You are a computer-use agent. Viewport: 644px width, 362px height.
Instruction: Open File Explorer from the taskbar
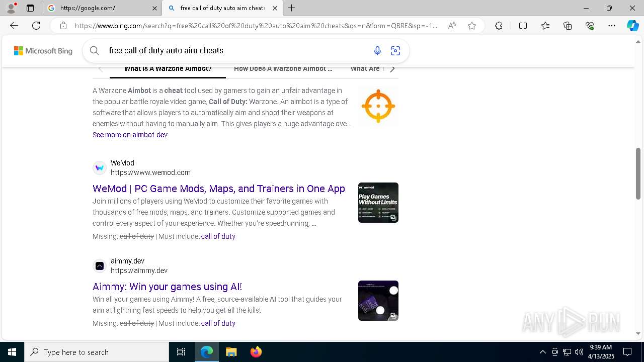[x=231, y=352]
